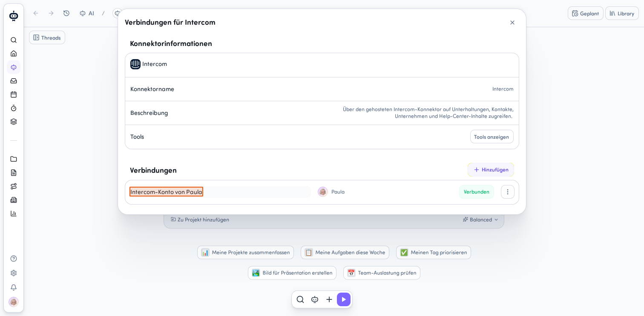Click the AI breadcrumb in the top bar
644x316 pixels.
(87, 13)
